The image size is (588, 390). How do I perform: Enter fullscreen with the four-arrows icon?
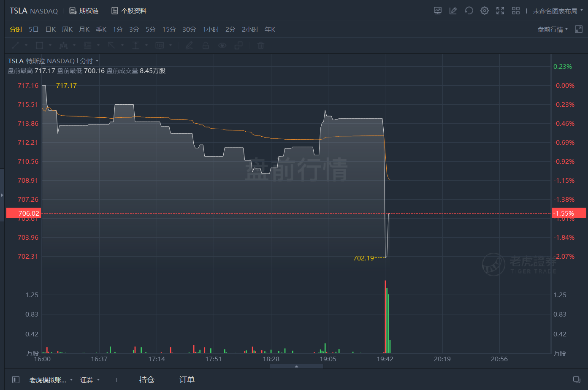[x=500, y=11]
